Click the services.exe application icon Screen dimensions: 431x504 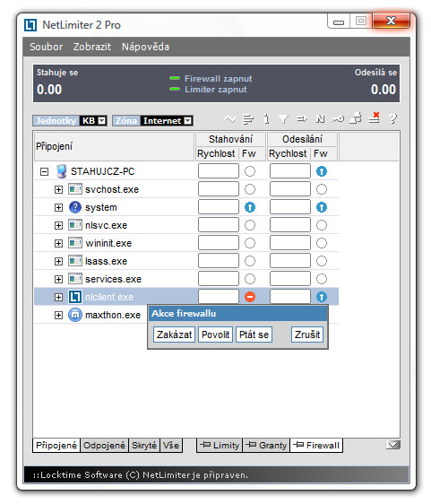click(x=75, y=279)
